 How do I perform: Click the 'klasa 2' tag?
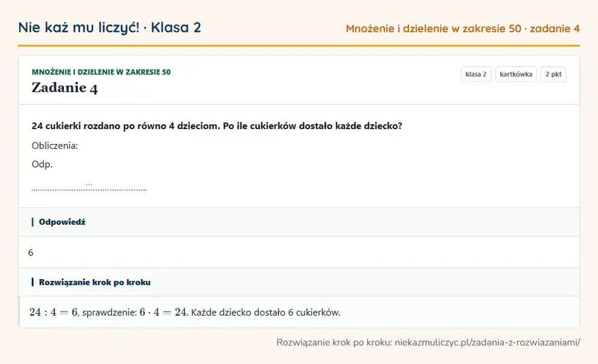[476, 74]
